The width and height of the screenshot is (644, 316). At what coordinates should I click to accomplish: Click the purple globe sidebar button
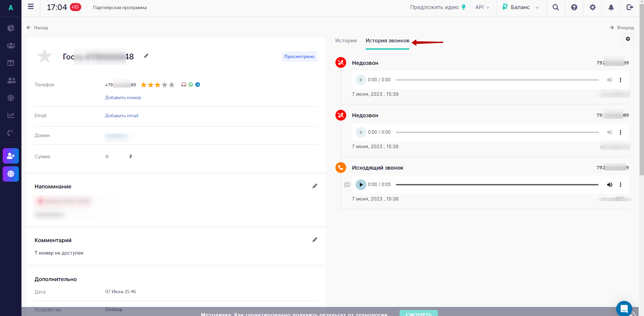[x=11, y=174]
